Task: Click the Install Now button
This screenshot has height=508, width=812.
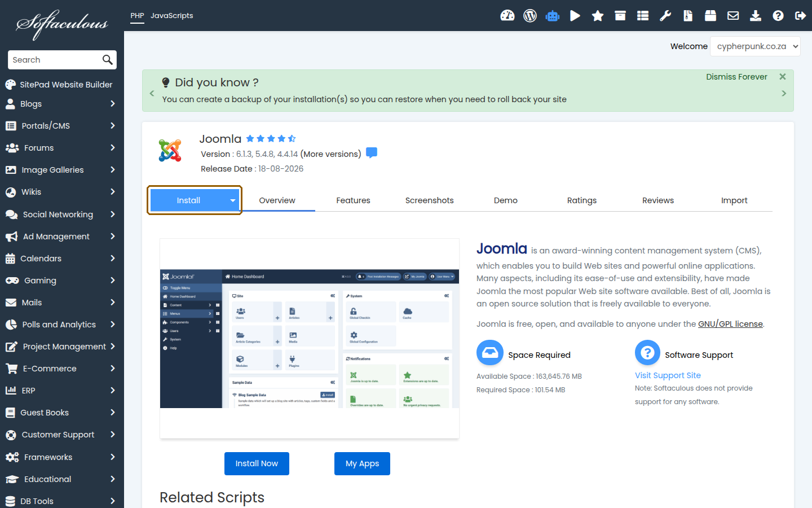Action: pyautogui.click(x=257, y=463)
